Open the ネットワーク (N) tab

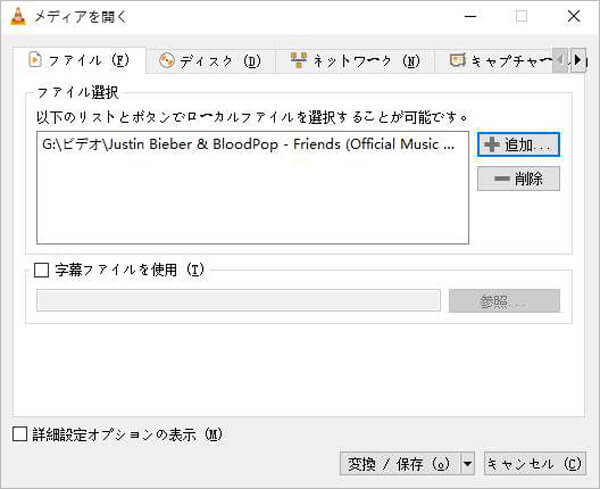coord(355,61)
